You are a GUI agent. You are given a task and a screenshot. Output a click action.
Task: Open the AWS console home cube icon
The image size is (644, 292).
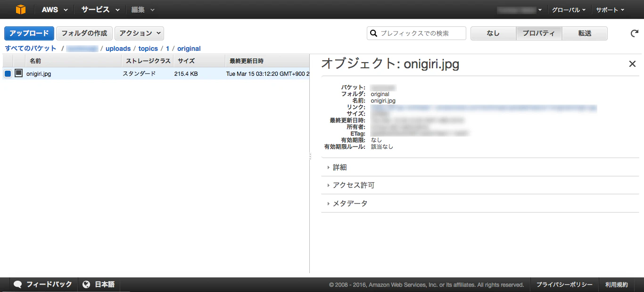21,9
